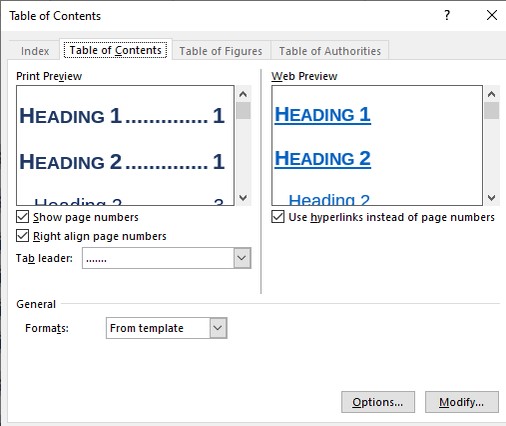
Task: Select the Table of Authorities tab
Action: (x=330, y=51)
